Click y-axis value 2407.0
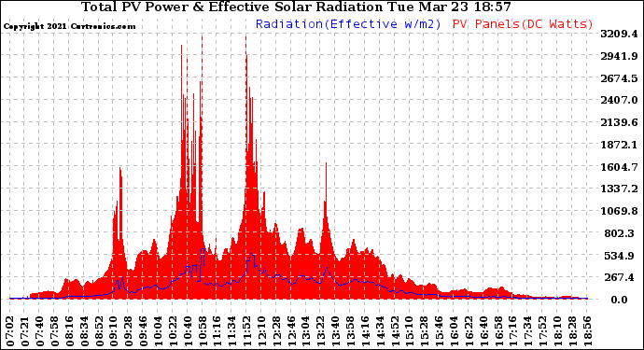644x350 pixels. [x=619, y=100]
